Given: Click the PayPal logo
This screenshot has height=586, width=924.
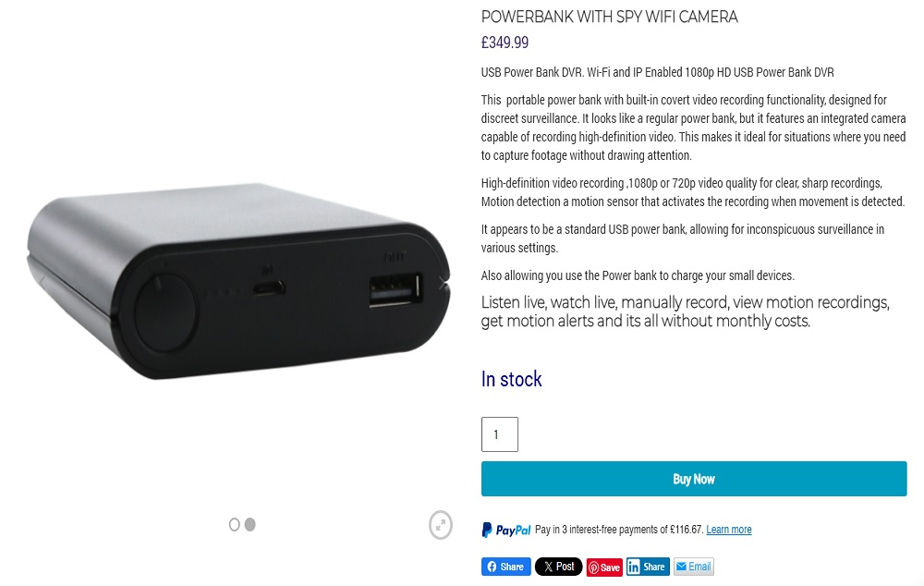Looking at the screenshot, I should point(506,530).
